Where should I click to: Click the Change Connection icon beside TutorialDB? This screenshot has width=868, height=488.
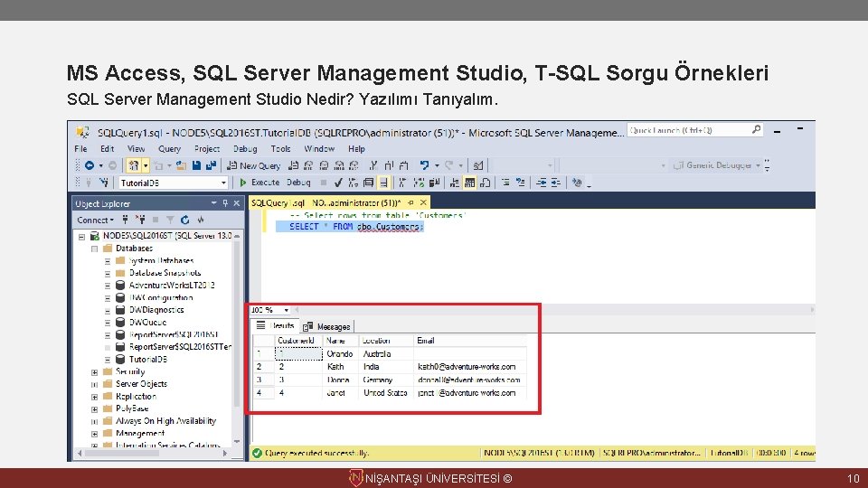pos(103,183)
